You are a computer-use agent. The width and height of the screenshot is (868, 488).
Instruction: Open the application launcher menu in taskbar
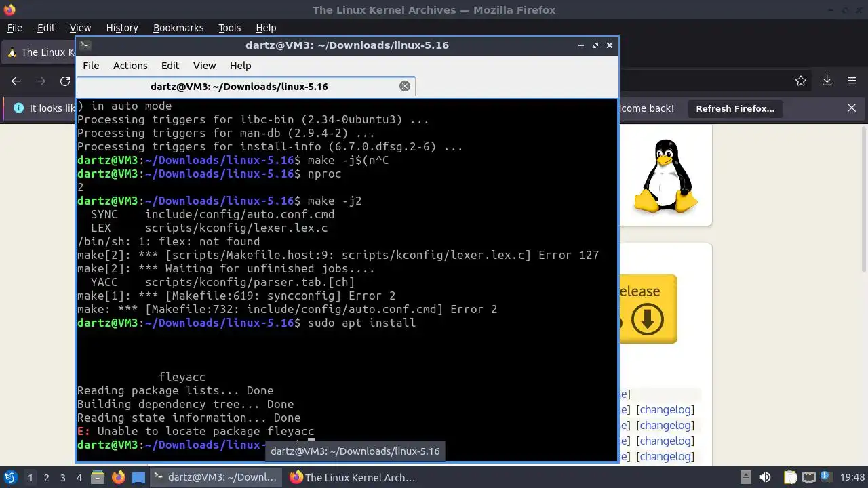pos(10,477)
